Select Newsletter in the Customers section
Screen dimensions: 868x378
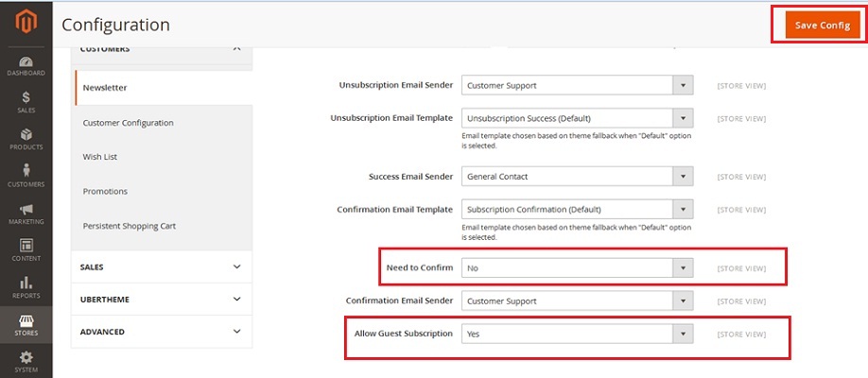tap(164, 88)
